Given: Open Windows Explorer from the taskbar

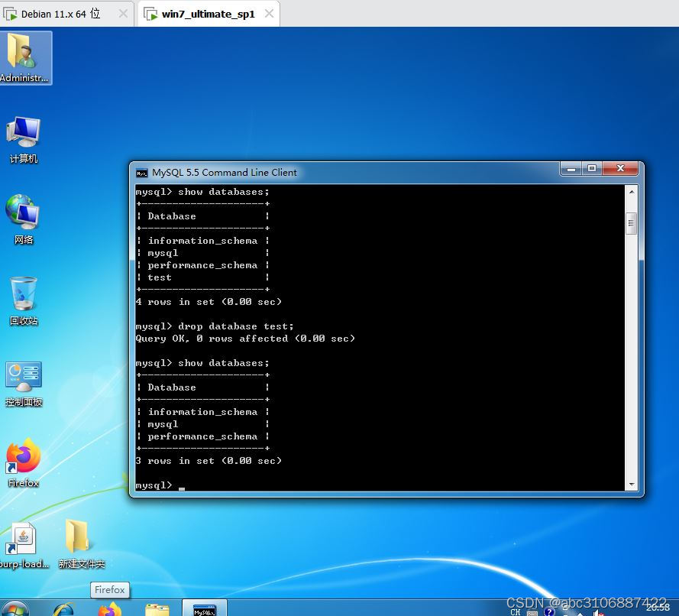Looking at the screenshot, I should (x=157, y=609).
